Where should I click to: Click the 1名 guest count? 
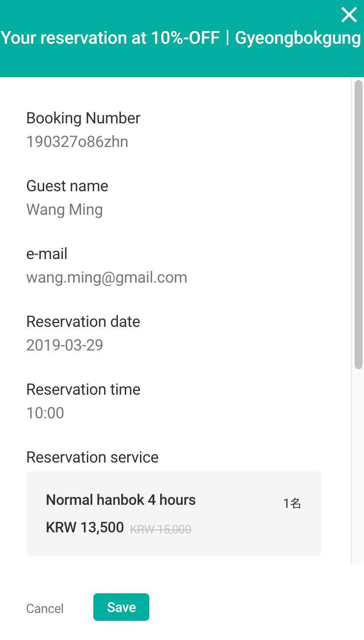292,503
